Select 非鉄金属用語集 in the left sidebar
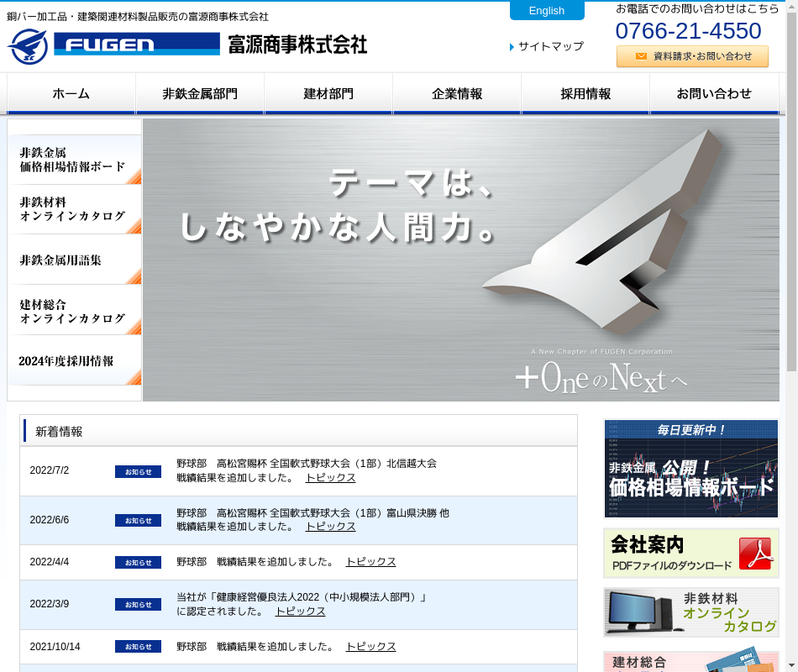The height and width of the screenshot is (672, 798). (74, 260)
